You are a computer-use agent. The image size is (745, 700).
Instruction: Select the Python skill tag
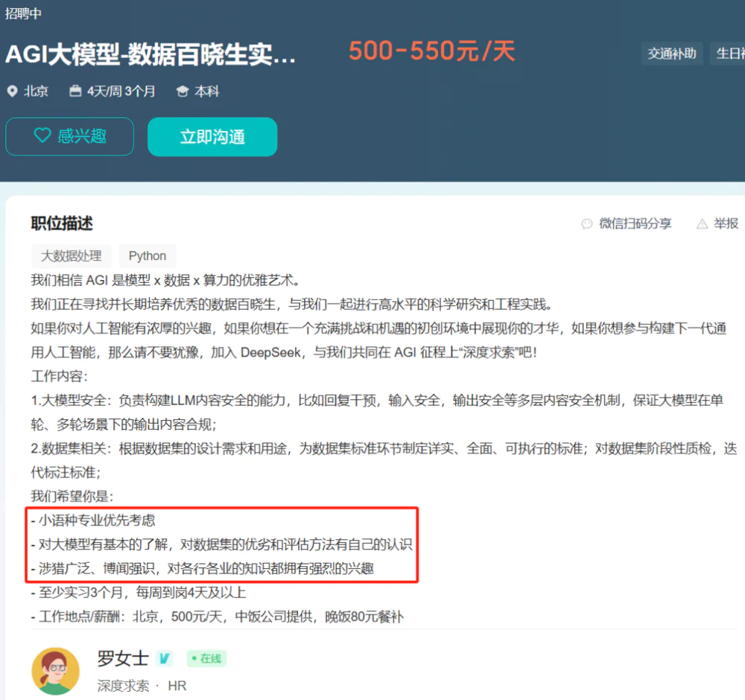coord(148,256)
